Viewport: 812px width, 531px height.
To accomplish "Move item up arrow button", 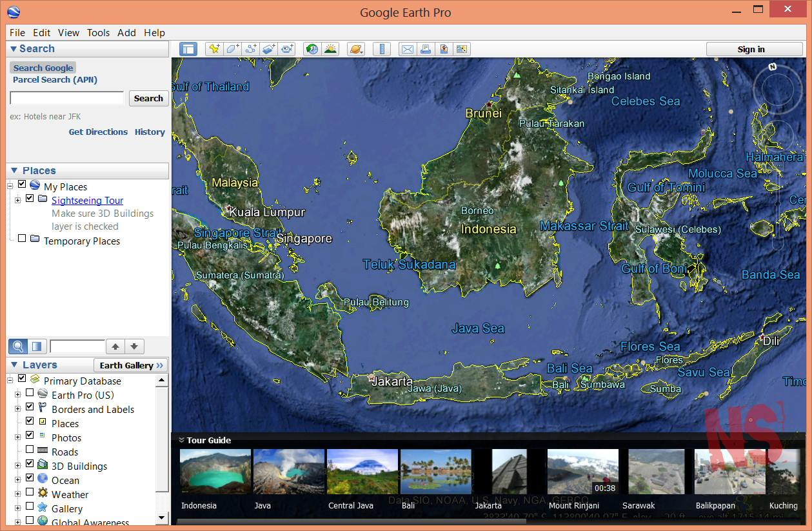I will pyautogui.click(x=115, y=346).
